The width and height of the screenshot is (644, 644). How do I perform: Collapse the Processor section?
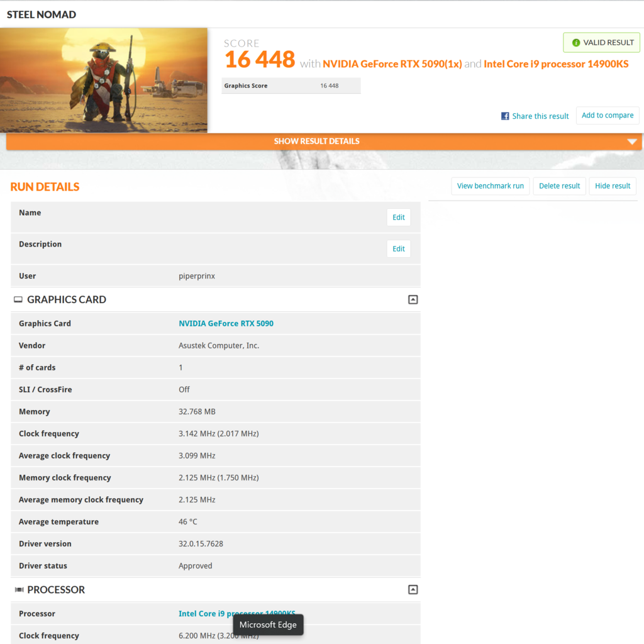pyautogui.click(x=413, y=590)
